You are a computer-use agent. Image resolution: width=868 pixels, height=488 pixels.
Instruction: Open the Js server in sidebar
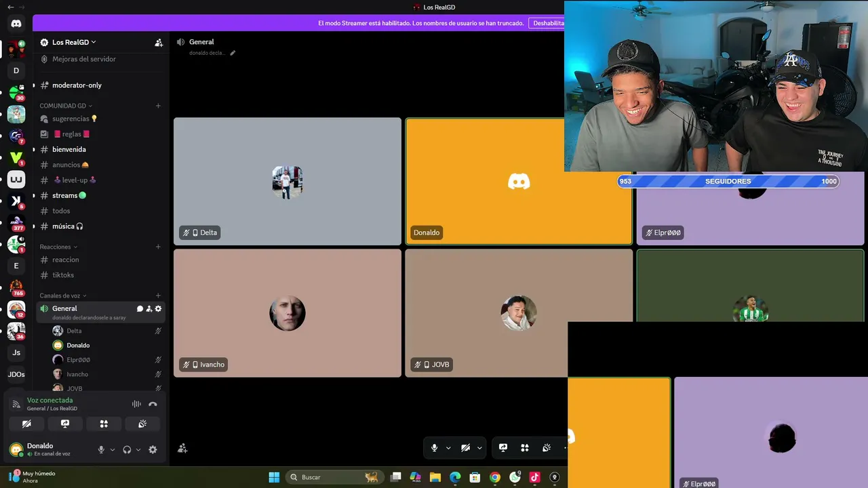(16, 352)
